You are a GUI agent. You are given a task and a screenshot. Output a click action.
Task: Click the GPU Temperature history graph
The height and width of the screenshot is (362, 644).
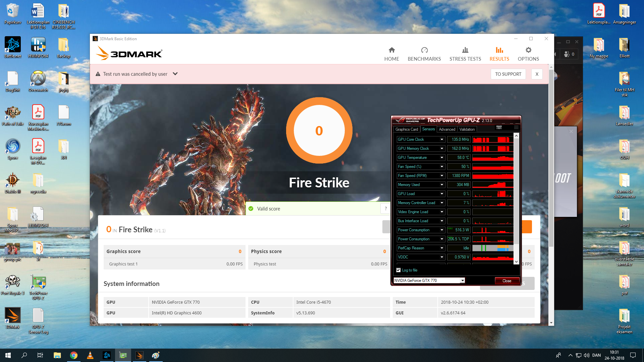coord(493,158)
